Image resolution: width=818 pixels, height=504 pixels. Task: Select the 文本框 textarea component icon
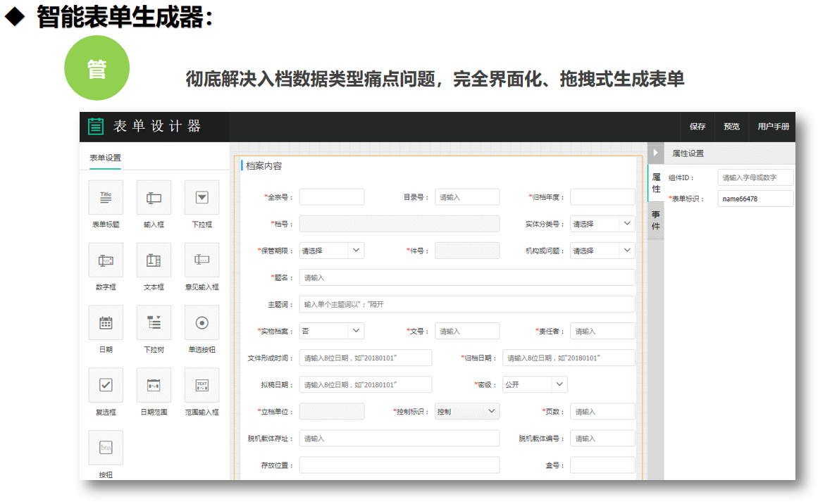(154, 260)
